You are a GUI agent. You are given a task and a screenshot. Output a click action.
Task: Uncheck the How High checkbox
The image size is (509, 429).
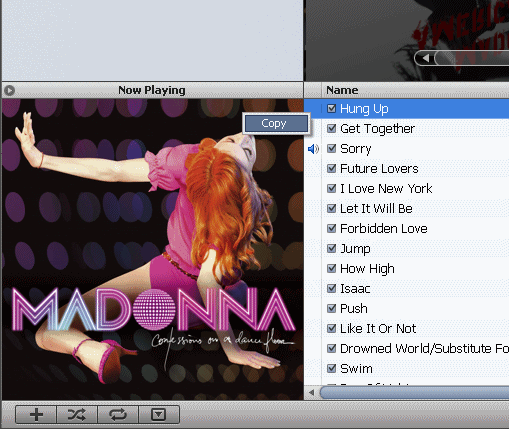click(x=331, y=268)
